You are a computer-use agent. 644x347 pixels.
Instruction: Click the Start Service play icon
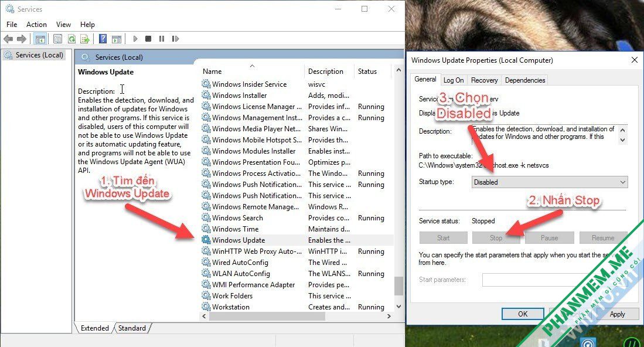[135, 39]
